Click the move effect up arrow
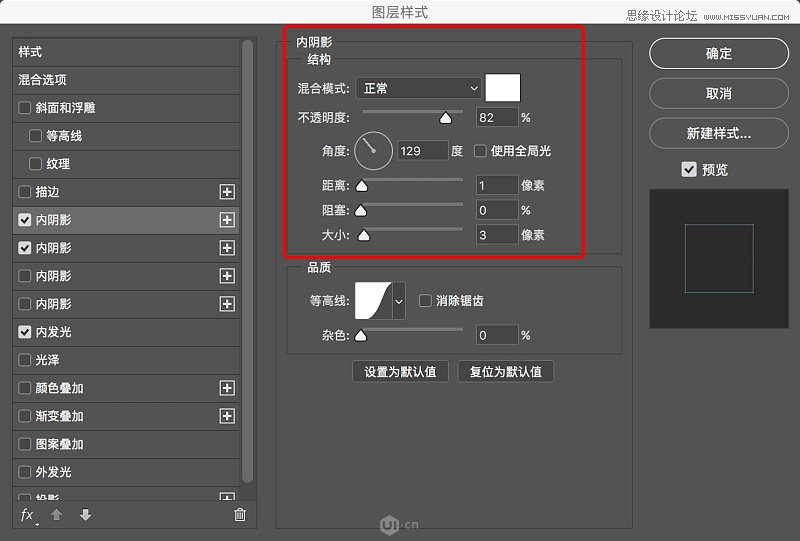 coord(57,514)
